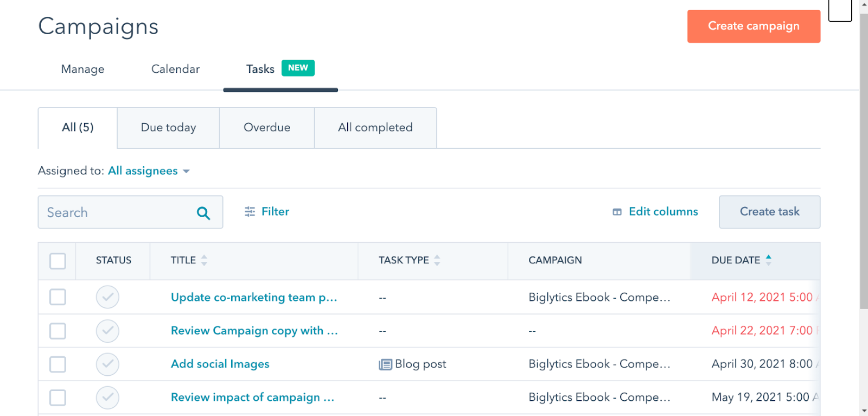Viewport: 868px width, 416px height.
Task: Open the Overdue tab
Action: (267, 128)
